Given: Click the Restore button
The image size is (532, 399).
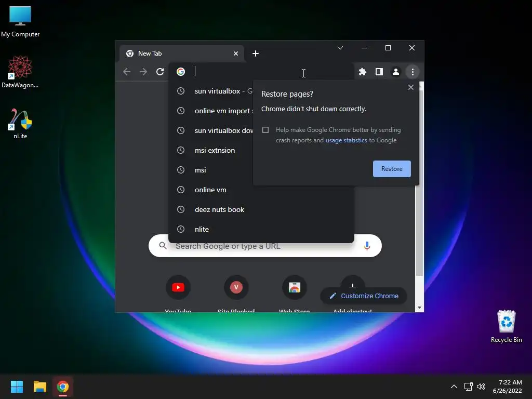Looking at the screenshot, I should click(x=392, y=169).
